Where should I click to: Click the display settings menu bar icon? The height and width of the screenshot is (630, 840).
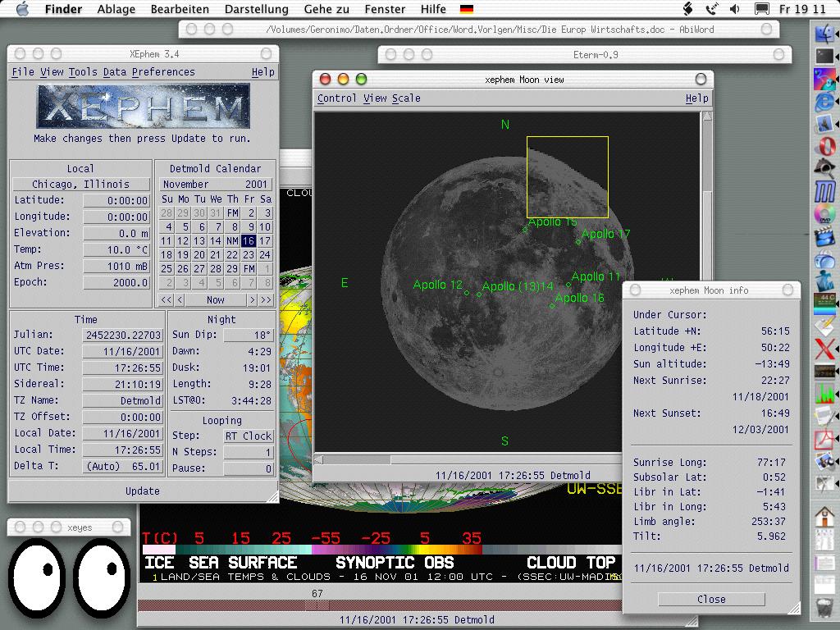pyautogui.click(x=762, y=9)
